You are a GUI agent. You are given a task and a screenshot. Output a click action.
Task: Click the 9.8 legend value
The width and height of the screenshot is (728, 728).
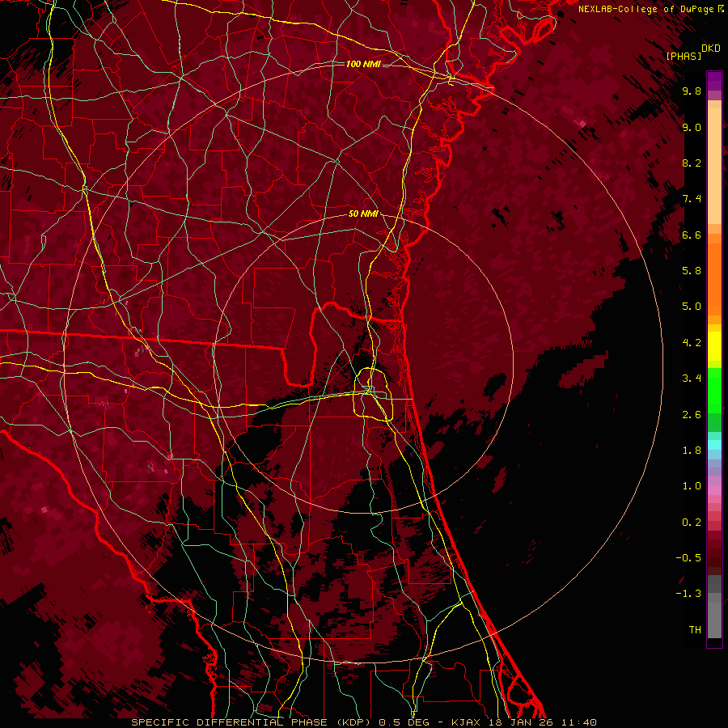(692, 91)
